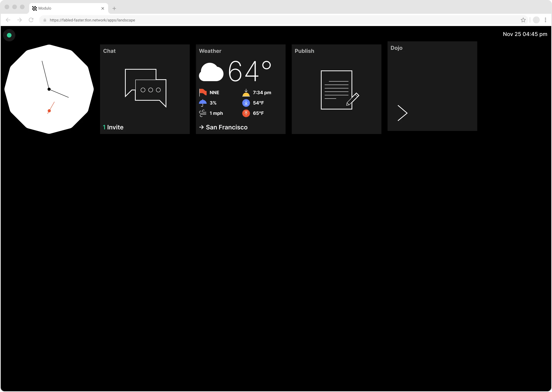Click the blue low temperature icon

pyautogui.click(x=246, y=103)
